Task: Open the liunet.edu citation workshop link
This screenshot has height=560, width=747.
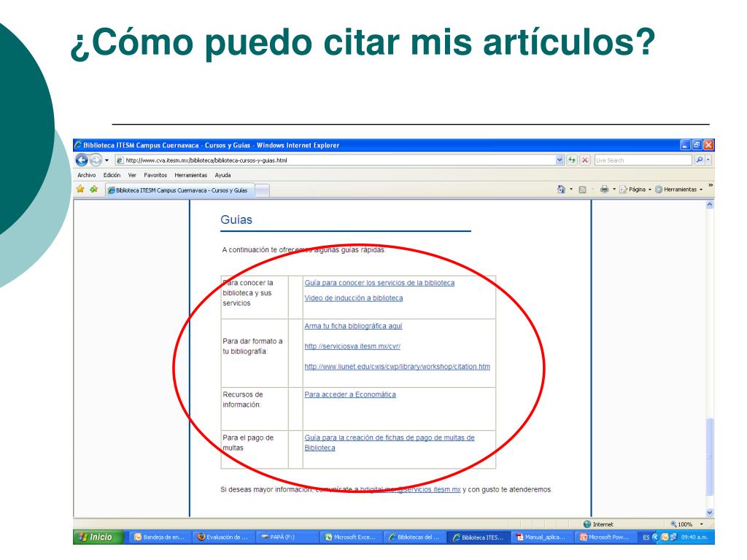Action: pos(398,367)
